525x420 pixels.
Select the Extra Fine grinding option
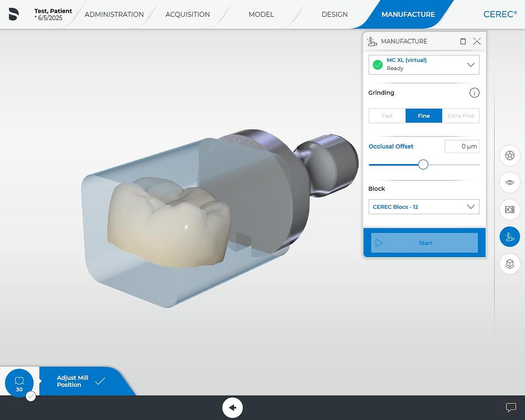(x=461, y=115)
